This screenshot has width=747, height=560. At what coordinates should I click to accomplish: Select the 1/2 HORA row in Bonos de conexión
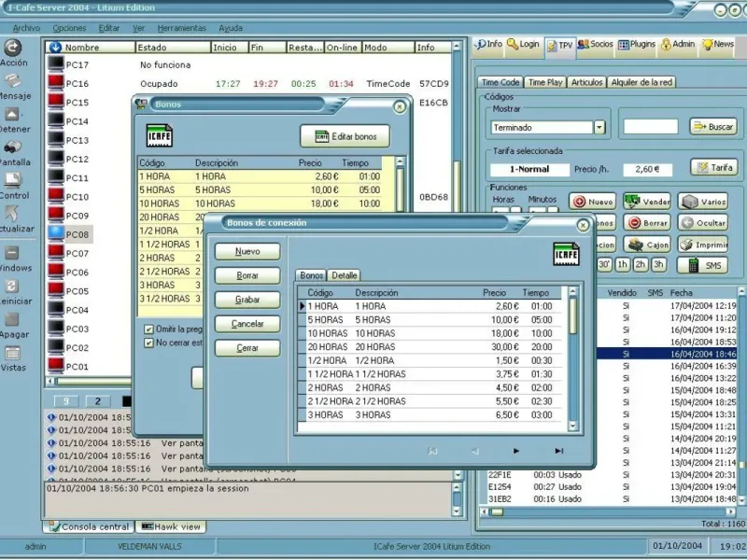[x=430, y=360]
